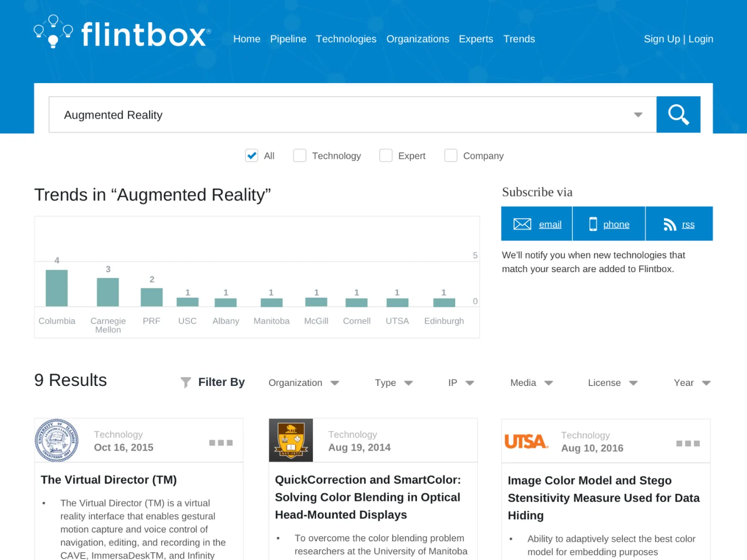The height and width of the screenshot is (560, 747).
Task: Click the phone subscribe icon
Action: click(593, 224)
